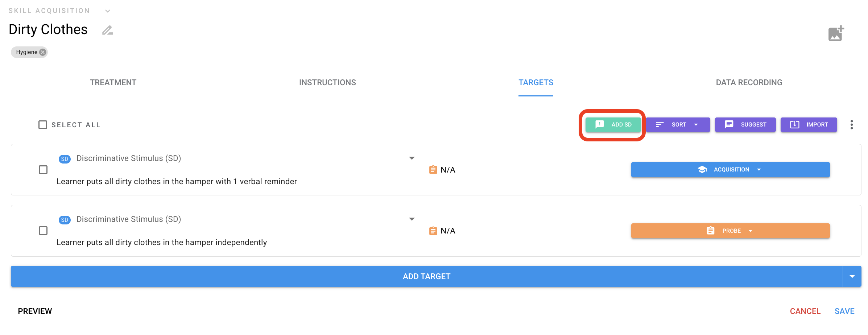This screenshot has height=335, width=868.
Task: Click the clipboard N/A icon in first target
Action: pyautogui.click(x=433, y=170)
